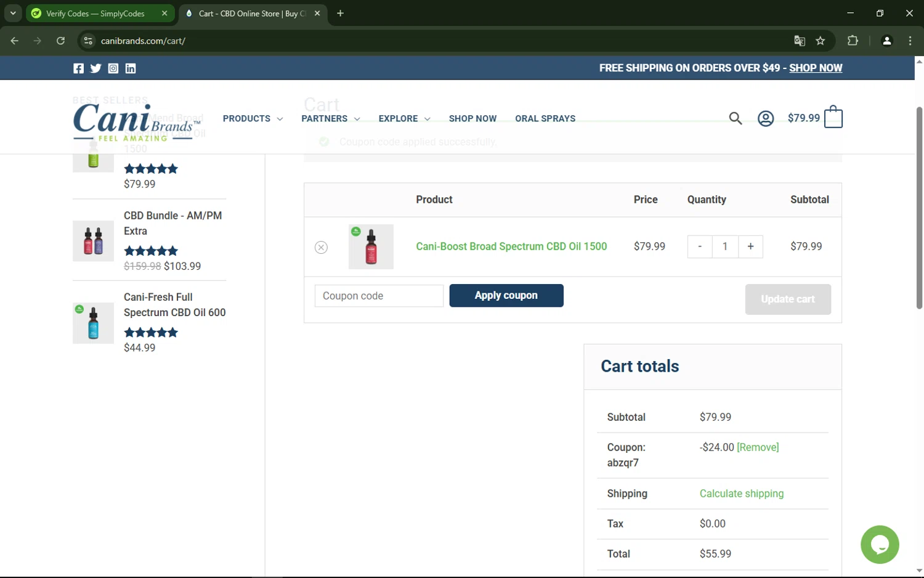Click the browser forward arrow
Viewport: 924px width, 578px height.
coord(38,41)
